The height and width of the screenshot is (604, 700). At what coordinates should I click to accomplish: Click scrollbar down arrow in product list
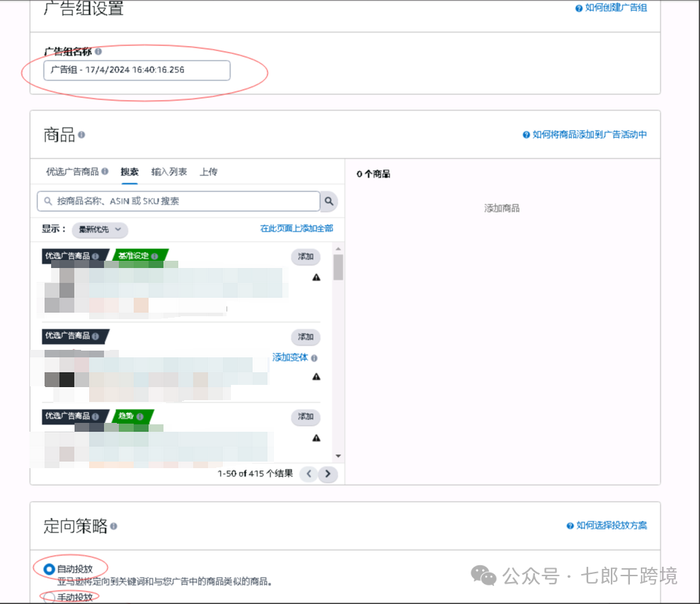point(338,456)
